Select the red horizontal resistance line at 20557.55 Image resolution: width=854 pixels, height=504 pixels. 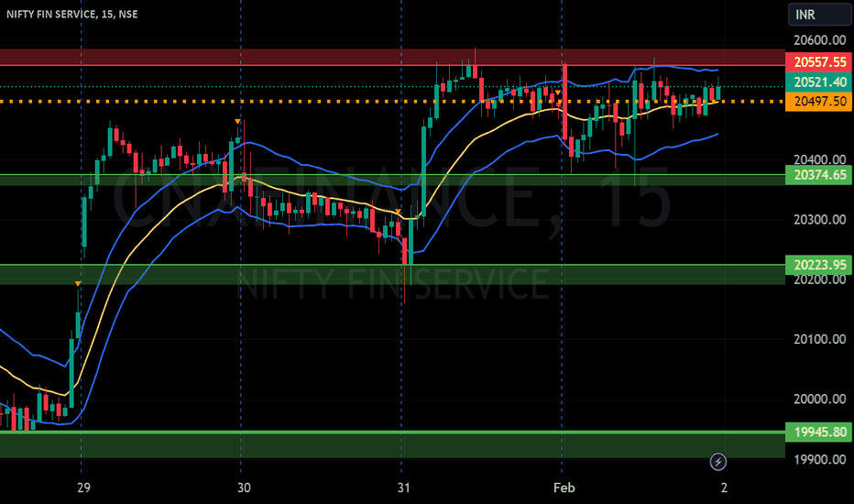(392, 65)
